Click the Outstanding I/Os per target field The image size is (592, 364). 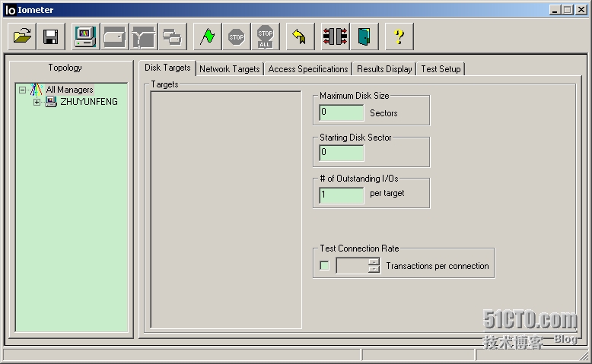342,195
